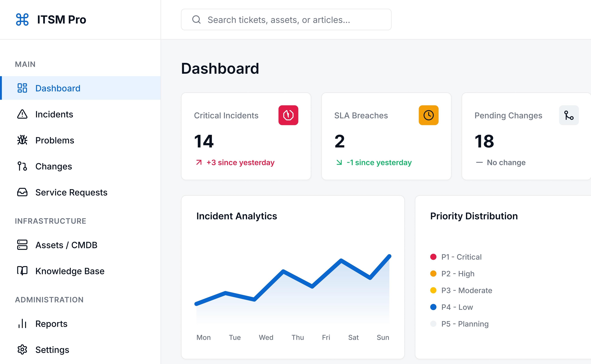Screen dimensions: 591x364
Task: Navigate to Assets / CMDB
Action: 66,245
